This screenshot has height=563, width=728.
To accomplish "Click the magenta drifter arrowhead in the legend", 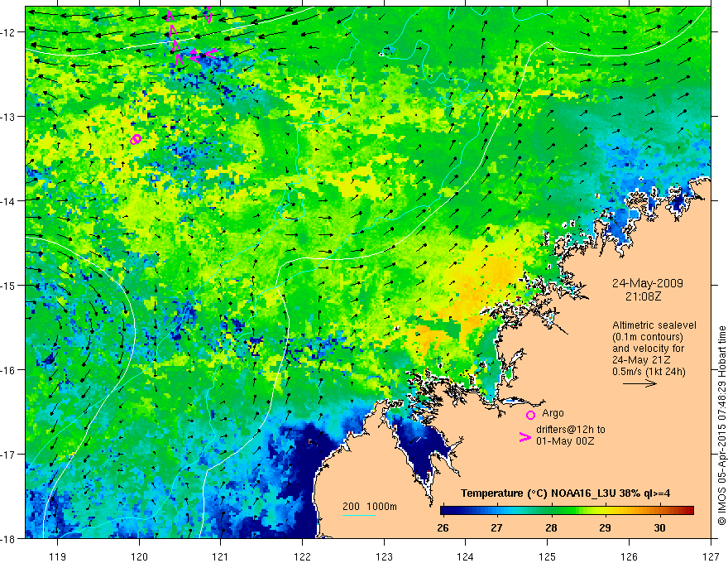I will (525, 437).
